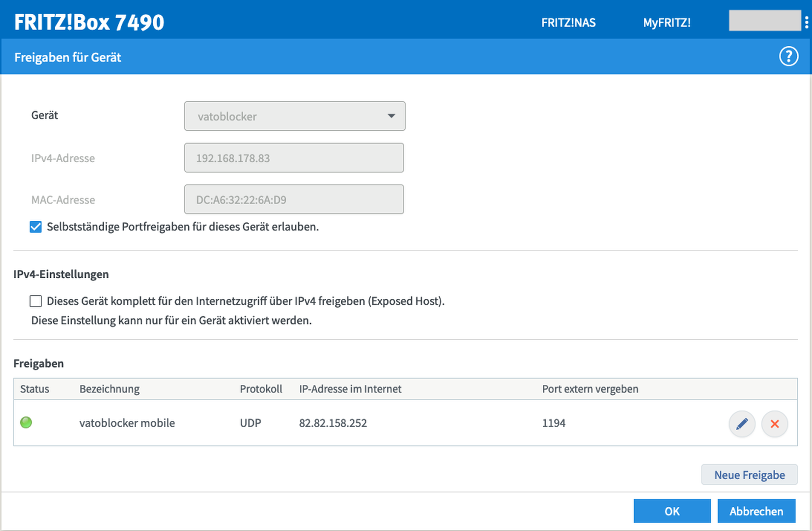Click the greyed-out user box in header

tap(765, 21)
